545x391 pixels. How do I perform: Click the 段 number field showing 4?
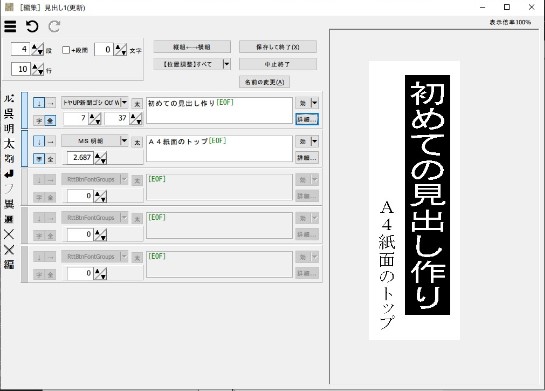(x=21, y=49)
